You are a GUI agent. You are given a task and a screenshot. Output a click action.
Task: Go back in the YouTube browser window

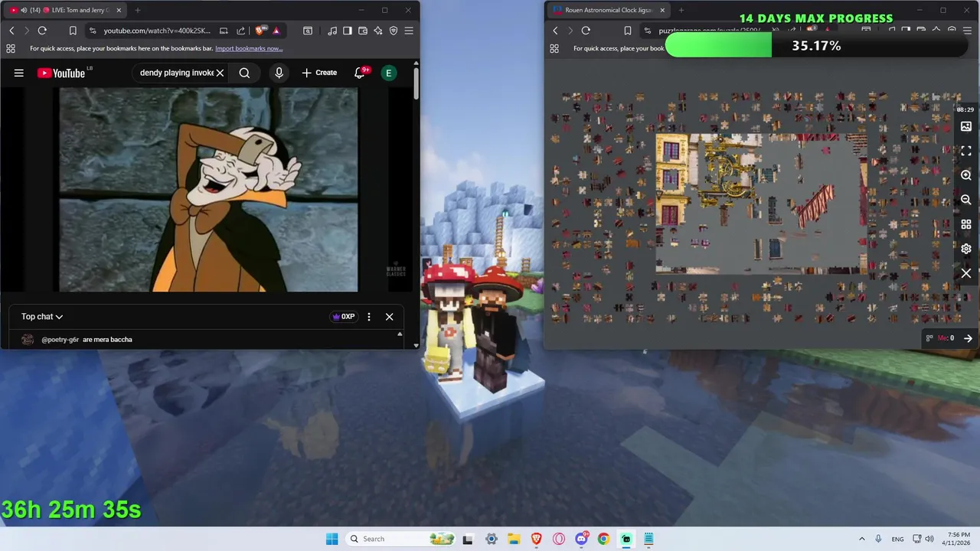11,31
